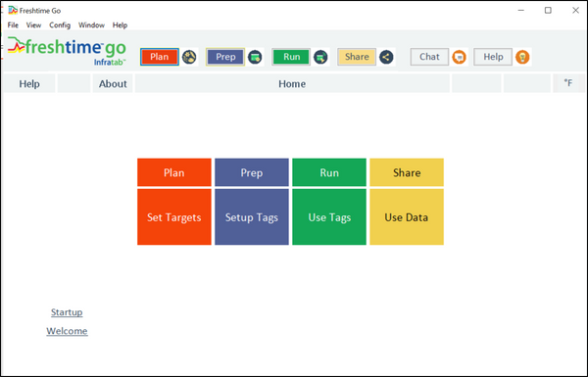Maximize the Freshtime Go window

[x=548, y=11]
